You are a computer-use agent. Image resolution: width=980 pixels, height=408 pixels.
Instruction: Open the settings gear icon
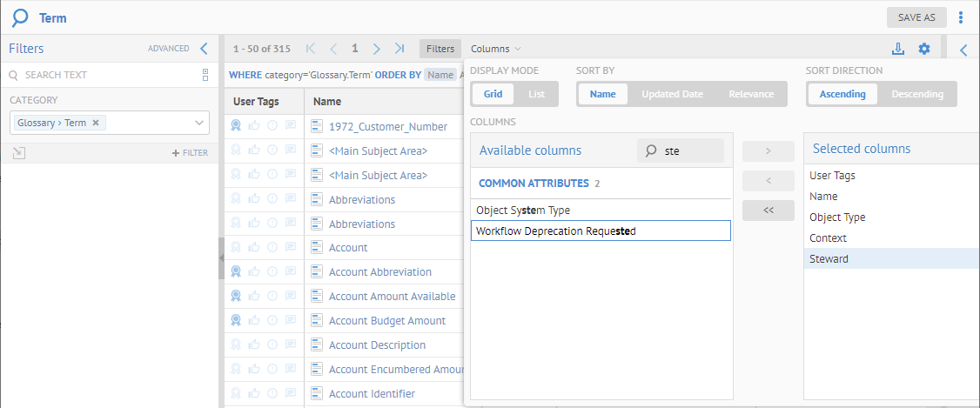tap(924, 50)
